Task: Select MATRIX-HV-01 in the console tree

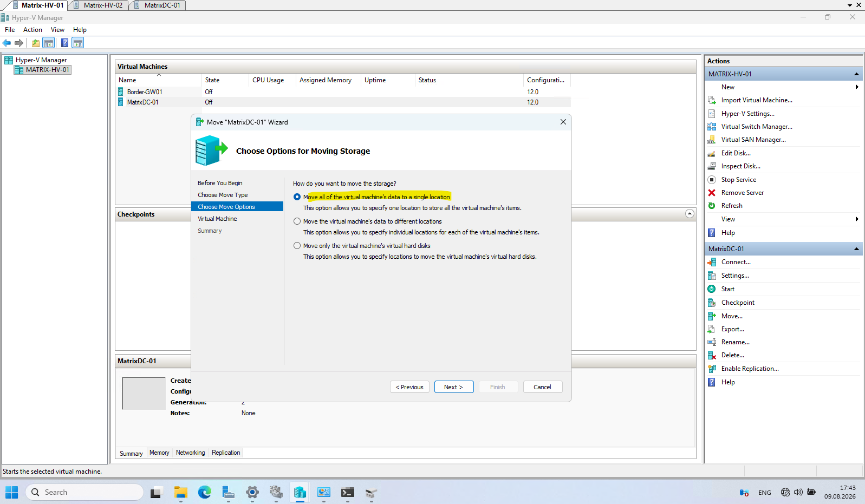Action: point(42,70)
